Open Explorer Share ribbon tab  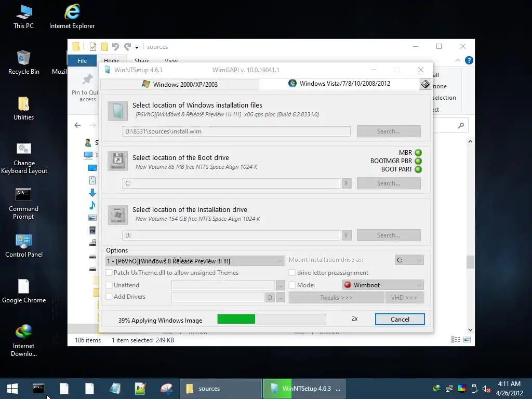click(x=142, y=60)
